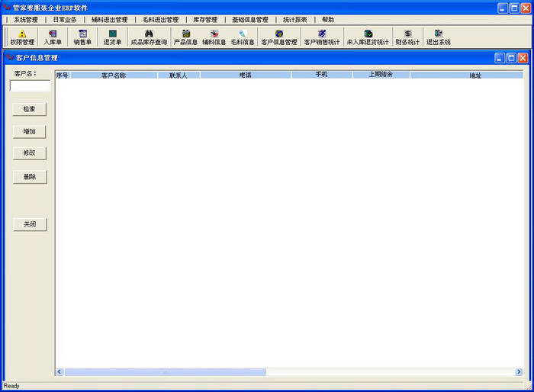Image resolution: width=534 pixels, height=392 pixels.
Task: Click the horizontal scrollbar thumb
Action: tap(166, 371)
